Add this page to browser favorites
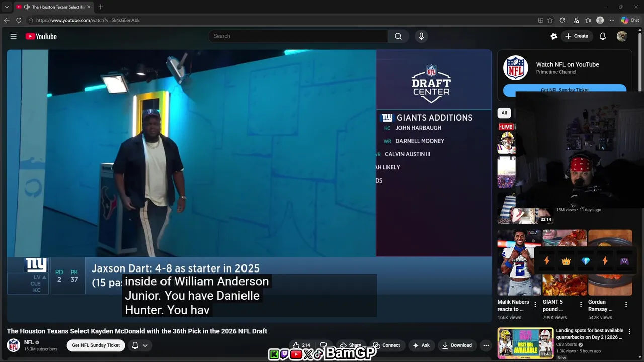The image size is (644, 362). (550, 20)
